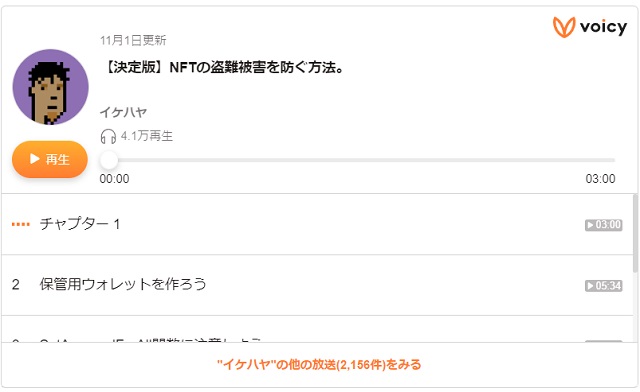Open the episode title about NFT theft prevention
Image resolution: width=640 pixels, height=392 pixels.
coord(223,67)
